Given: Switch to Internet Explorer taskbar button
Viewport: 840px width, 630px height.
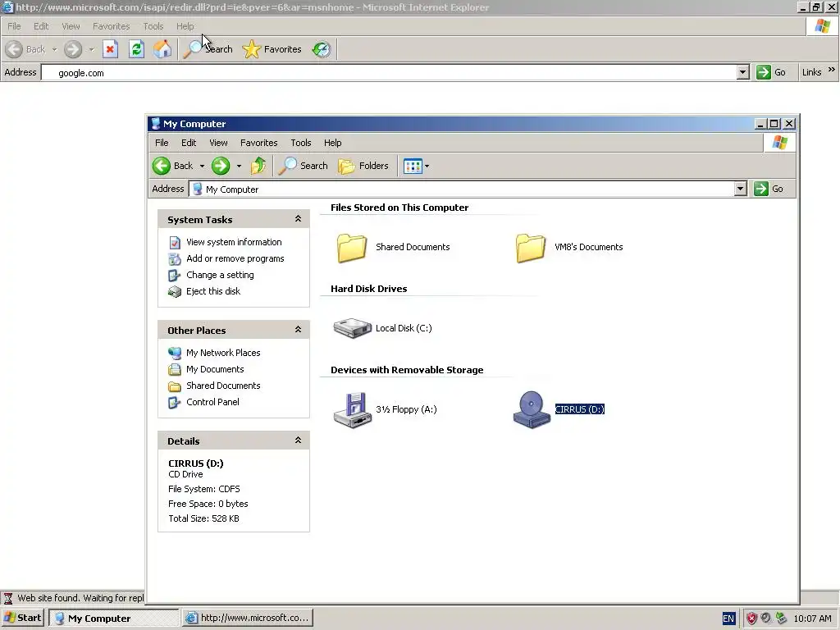Looking at the screenshot, I should point(247,618).
